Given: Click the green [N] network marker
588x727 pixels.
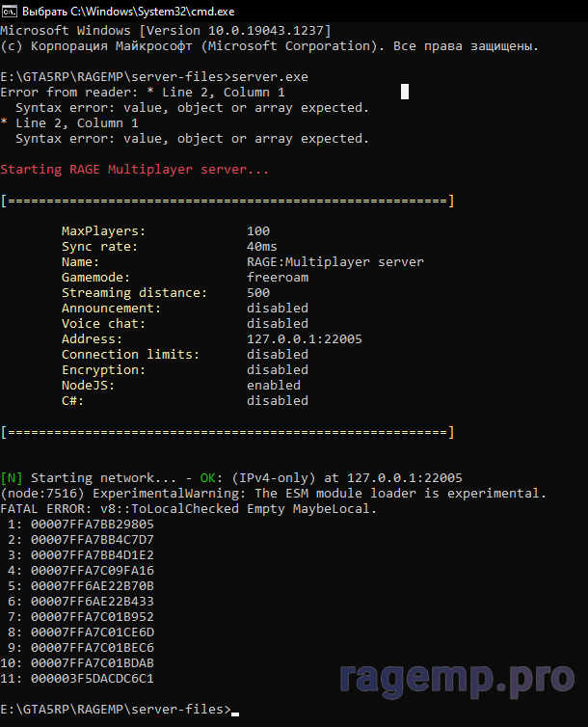Looking at the screenshot, I should point(12,478).
